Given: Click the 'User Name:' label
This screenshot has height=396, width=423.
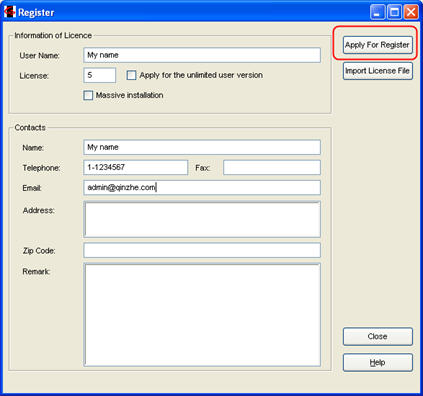Looking at the screenshot, I should click(39, 56).
